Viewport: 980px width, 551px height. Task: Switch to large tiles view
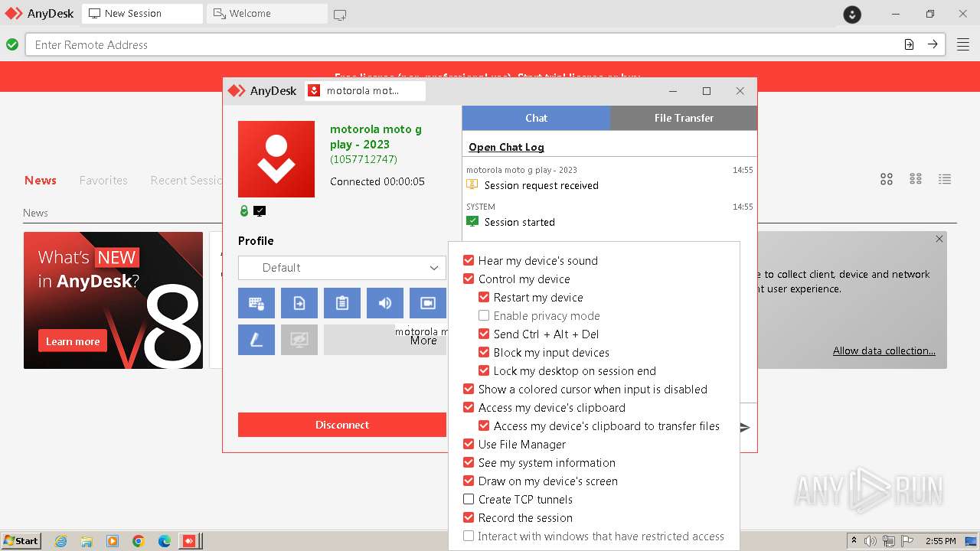click(887, 179)
